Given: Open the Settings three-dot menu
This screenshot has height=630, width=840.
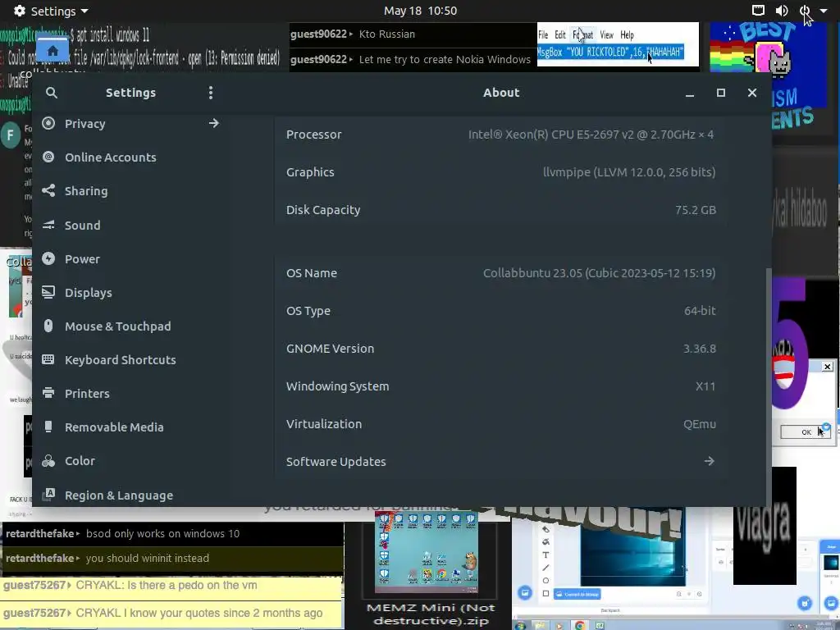Looking at the screenshot, I should coord(211,93).
